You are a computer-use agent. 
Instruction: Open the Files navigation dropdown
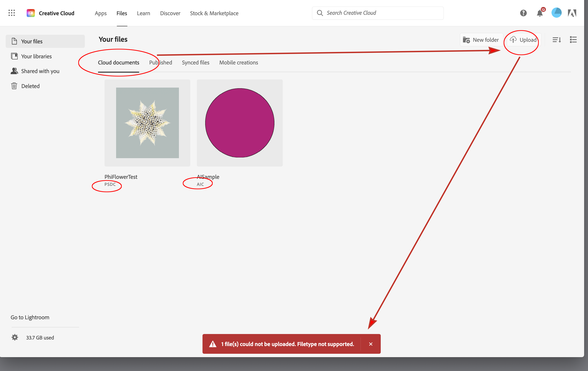pos(122,13)
